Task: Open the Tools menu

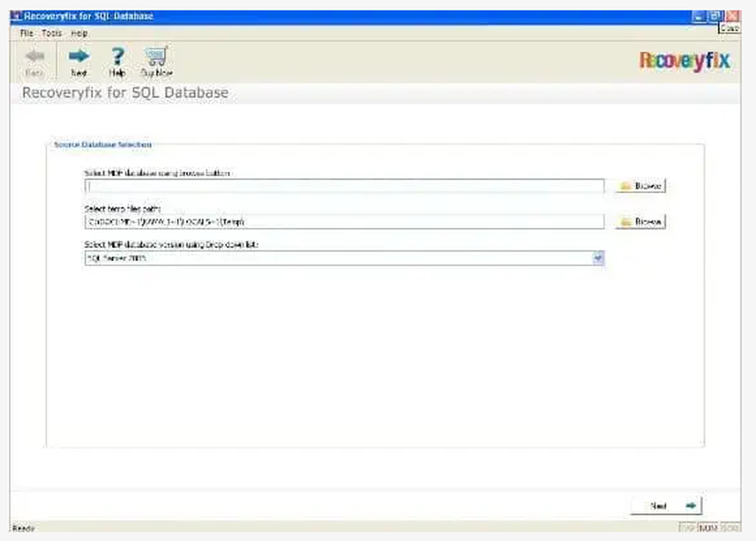Action: (51, 33)
